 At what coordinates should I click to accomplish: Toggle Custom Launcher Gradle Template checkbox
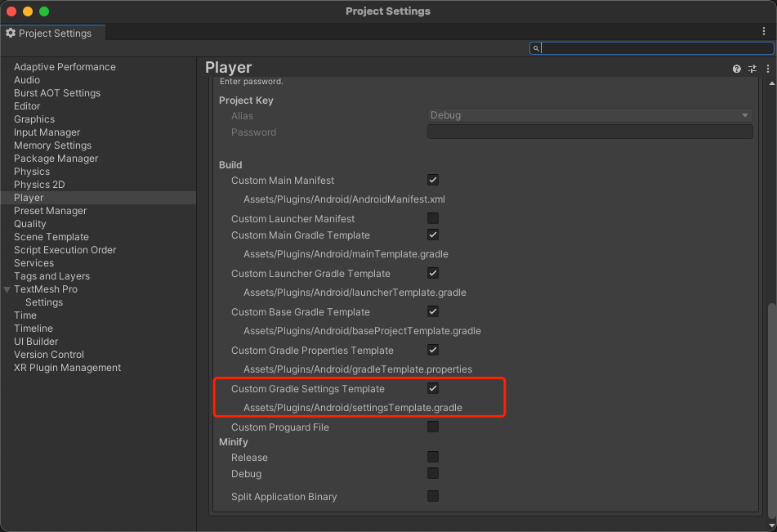click(x=432, y=273)
